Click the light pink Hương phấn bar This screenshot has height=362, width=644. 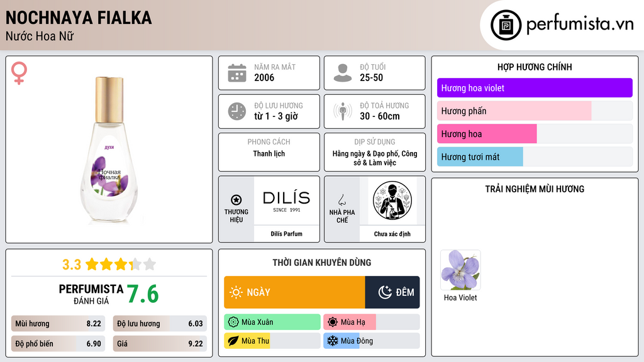(x=514, y=111)
